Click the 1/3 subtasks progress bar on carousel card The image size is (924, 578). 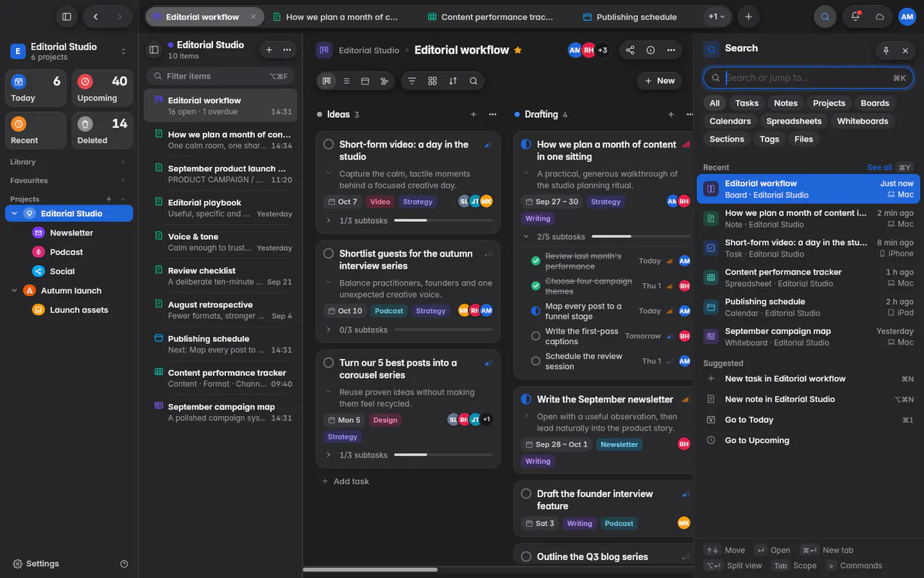[x=443, y=455]
